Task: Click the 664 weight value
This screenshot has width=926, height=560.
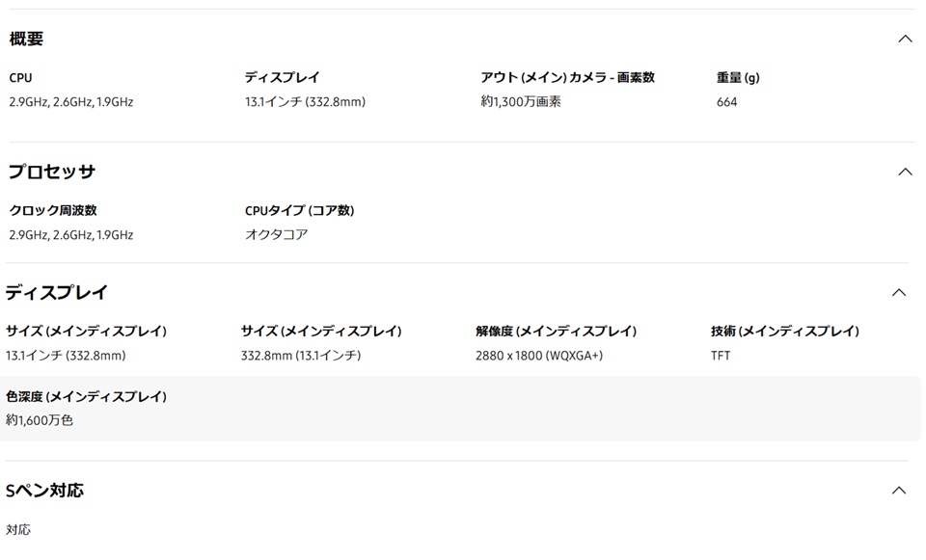Action: point(726,102)
